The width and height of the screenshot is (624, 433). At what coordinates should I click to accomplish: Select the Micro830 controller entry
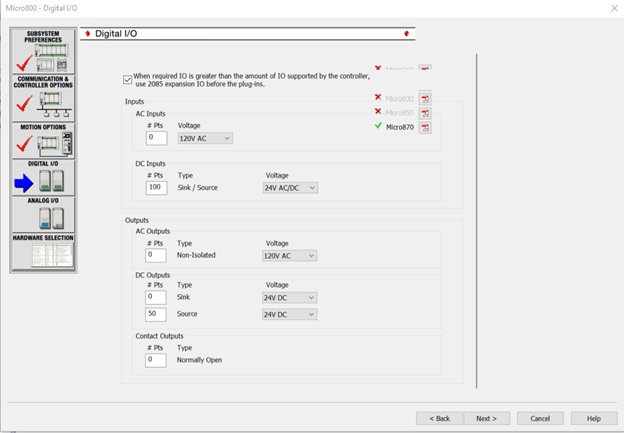coord(400,98)
